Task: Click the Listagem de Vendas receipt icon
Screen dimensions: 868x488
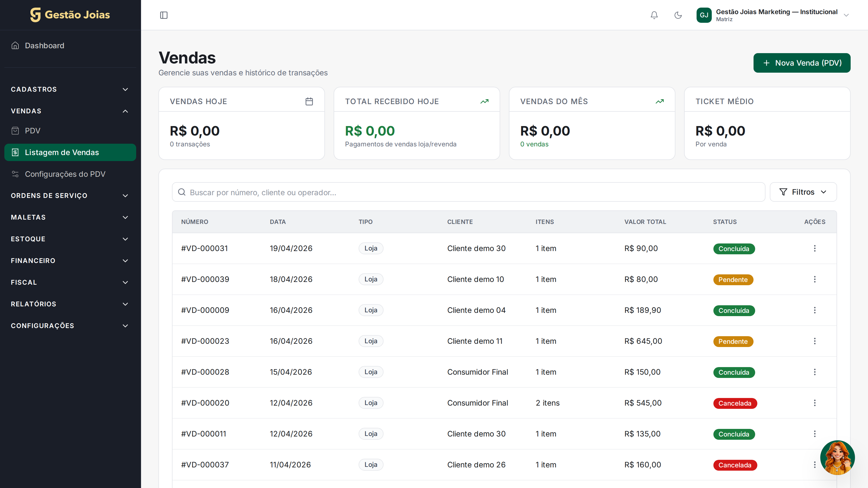Action: point(15,152)
